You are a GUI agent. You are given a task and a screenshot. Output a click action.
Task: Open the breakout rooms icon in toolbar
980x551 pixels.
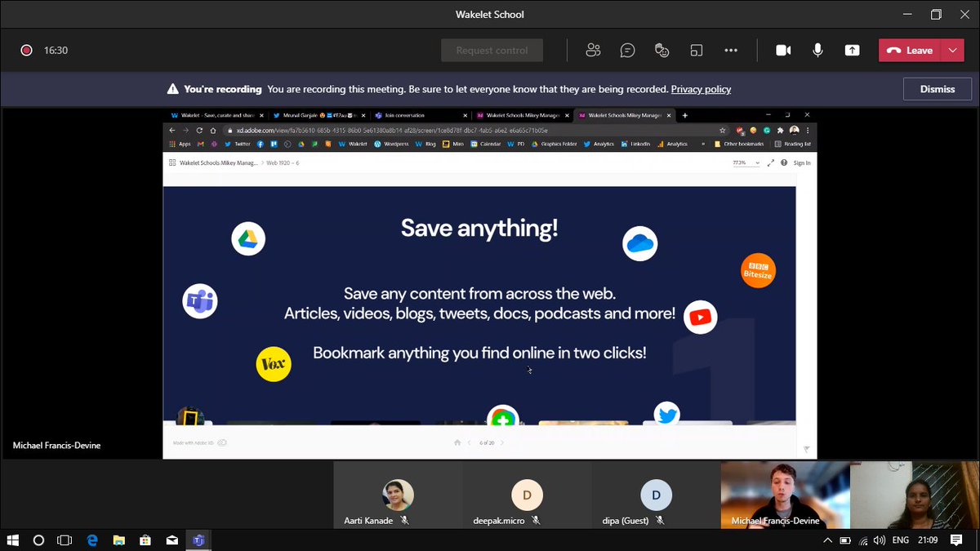[697, 50]
